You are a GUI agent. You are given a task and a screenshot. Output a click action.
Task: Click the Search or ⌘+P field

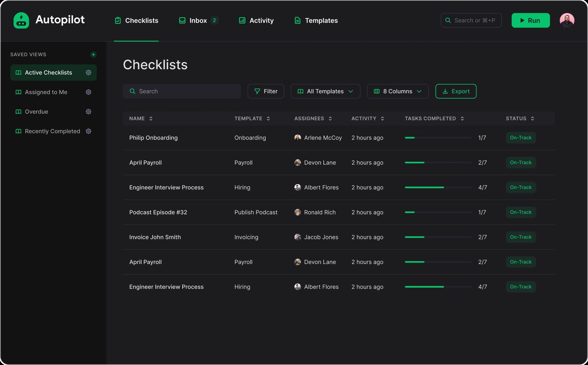(471, 20)
